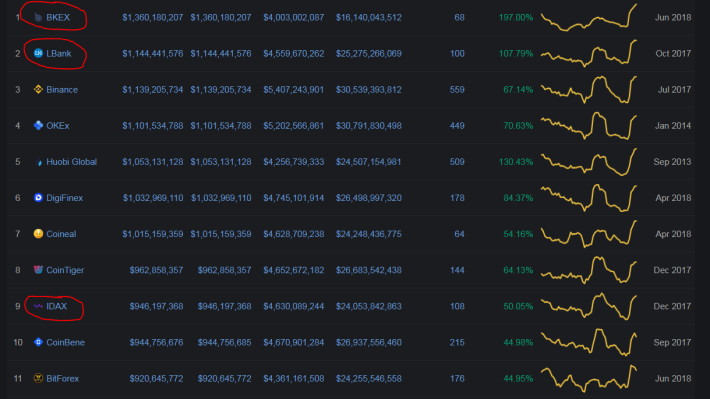Click Huobi Global markets count 509
This screenshot has height=399, width=710.
457,162
